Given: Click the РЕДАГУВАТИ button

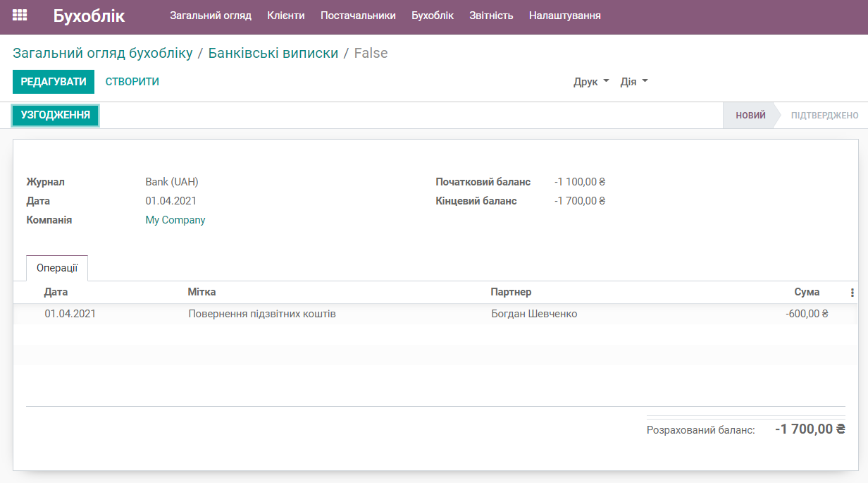Looking at the screenshot, I should [53, 81].
